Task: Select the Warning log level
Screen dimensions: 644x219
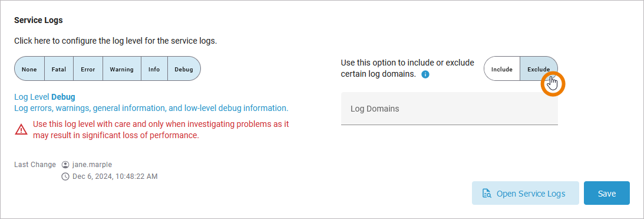Action: (x=121, y=69)
